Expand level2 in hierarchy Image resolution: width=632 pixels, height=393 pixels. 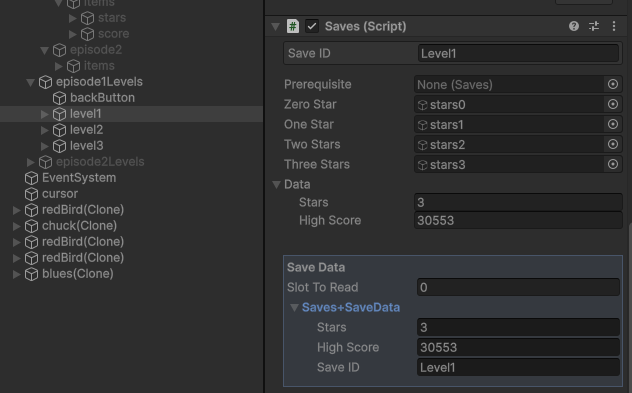tap(44, 130)
